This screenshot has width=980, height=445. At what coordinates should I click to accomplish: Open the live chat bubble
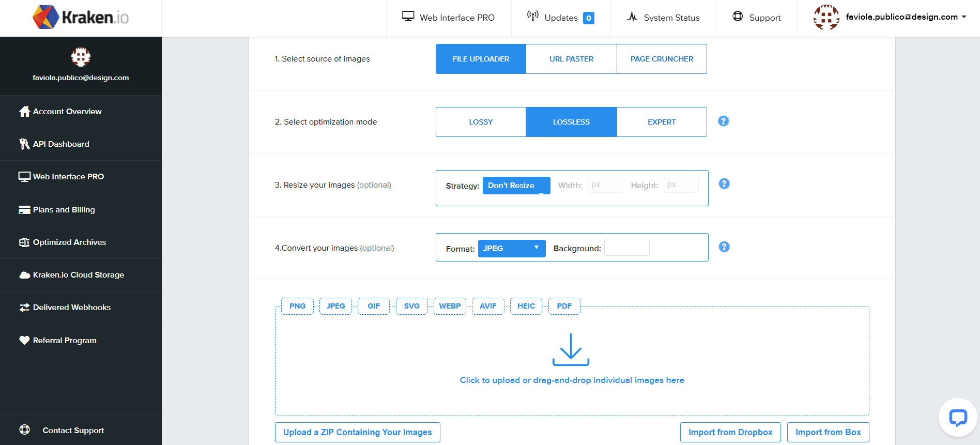point(958,417)
